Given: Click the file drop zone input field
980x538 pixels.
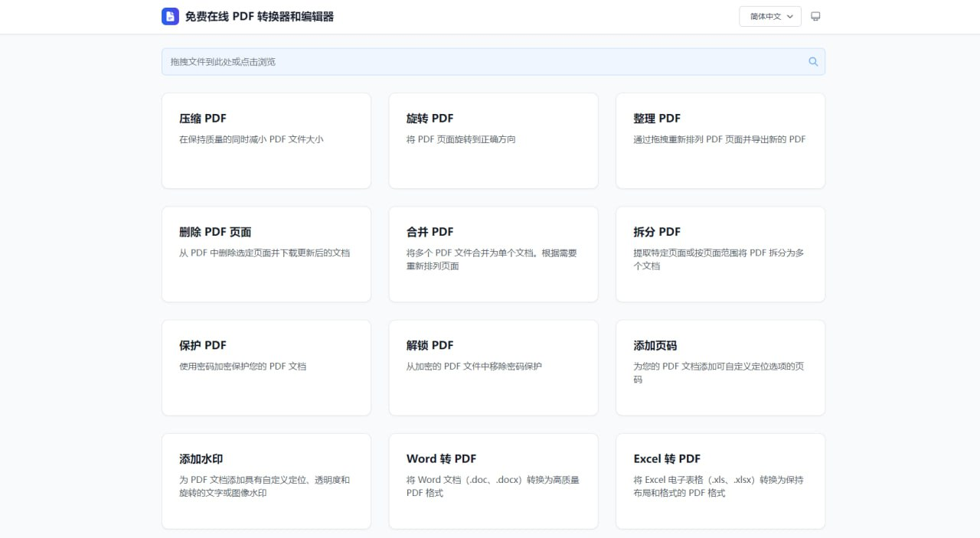Looking at the screenshot, I should click(482, 62).
